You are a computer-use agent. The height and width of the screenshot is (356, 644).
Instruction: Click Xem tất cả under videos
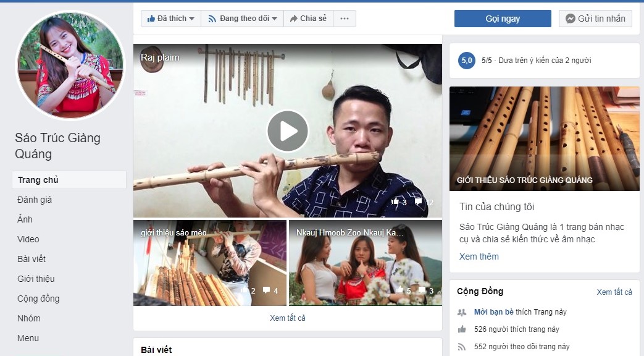click(x=287, y=318)
